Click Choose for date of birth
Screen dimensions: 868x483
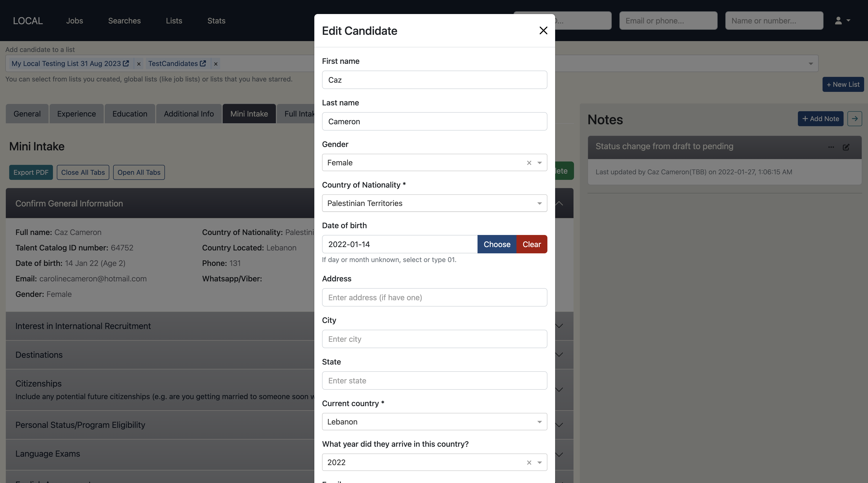(497, 245)
